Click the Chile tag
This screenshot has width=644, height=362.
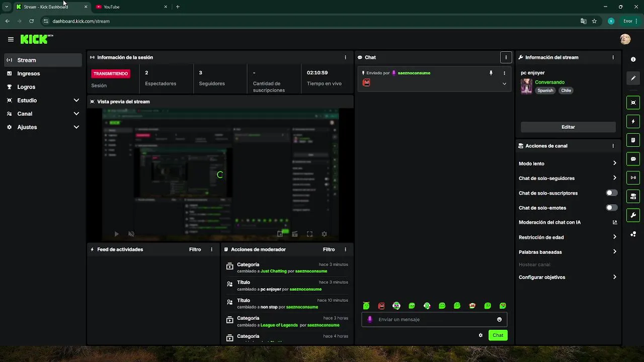click(x=566, y=90)
